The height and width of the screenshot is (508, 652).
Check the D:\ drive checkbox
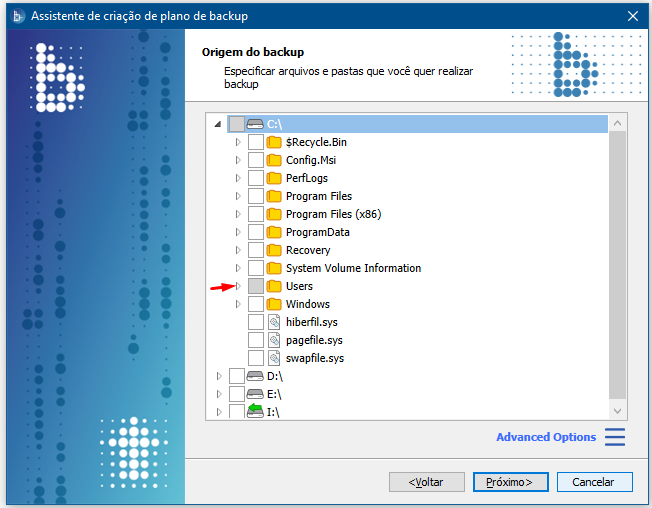237,376
